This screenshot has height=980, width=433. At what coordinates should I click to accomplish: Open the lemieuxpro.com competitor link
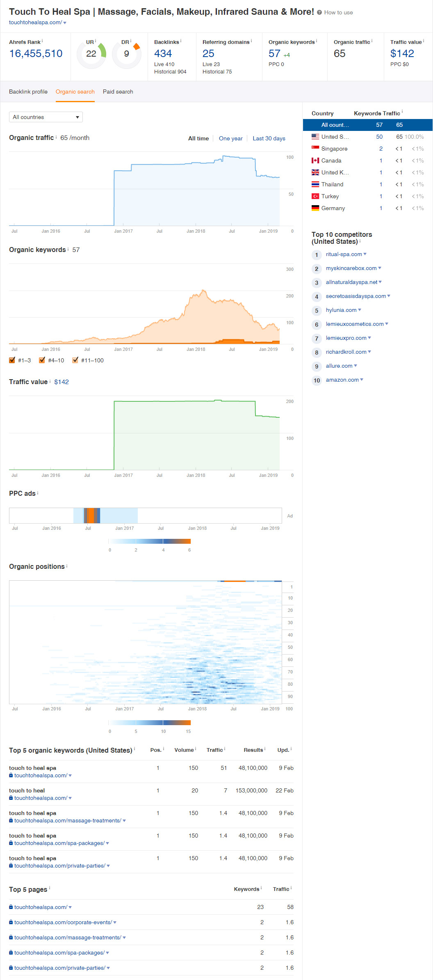346,338
